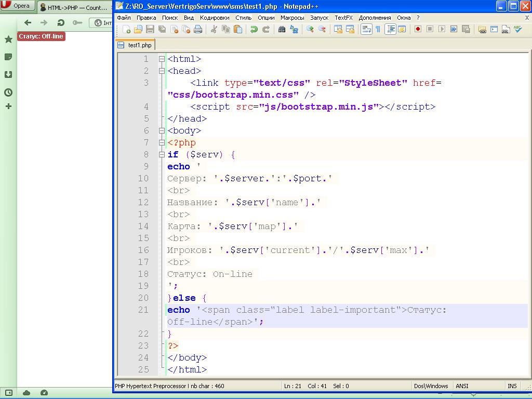This screenshot has height=399, width=532.
Task: Click the Close All documents icon
Action: pos(187,30)
